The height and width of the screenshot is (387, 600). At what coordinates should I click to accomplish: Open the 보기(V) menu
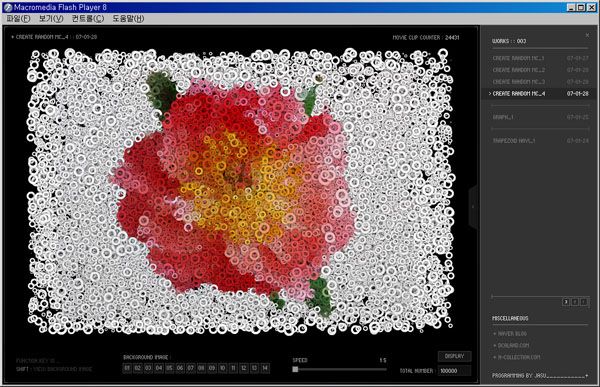[x=51, y=18]
